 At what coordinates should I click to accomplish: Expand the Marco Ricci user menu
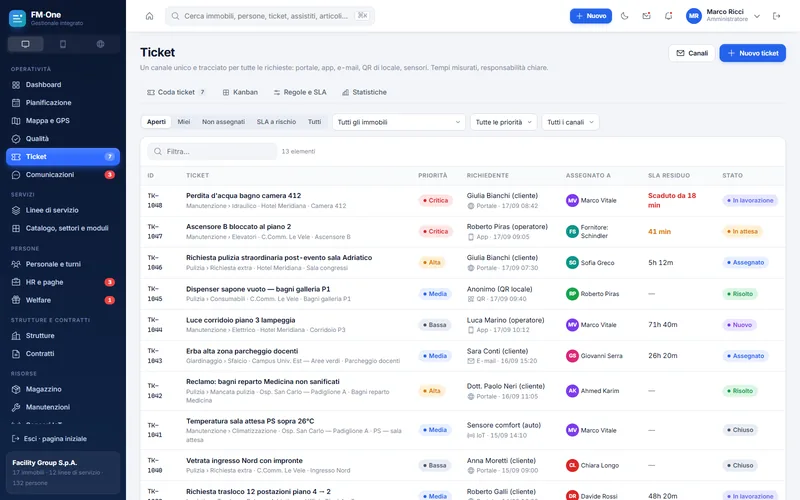tap(723, 16)
